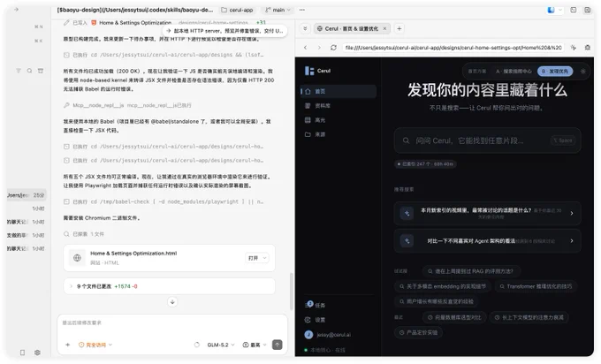Click the recent 长上下文模型 chip
This screenshot has height=364, width=601.
coord(529,317)
